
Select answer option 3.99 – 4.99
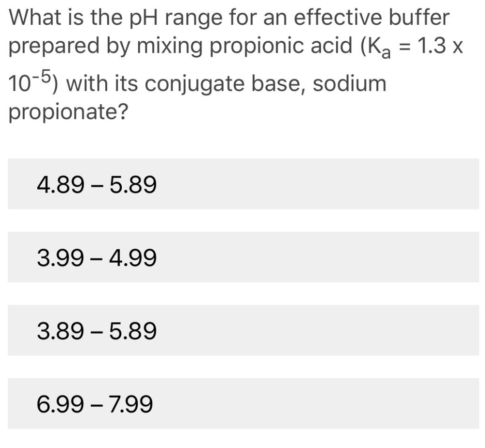[x=97, y=257]
